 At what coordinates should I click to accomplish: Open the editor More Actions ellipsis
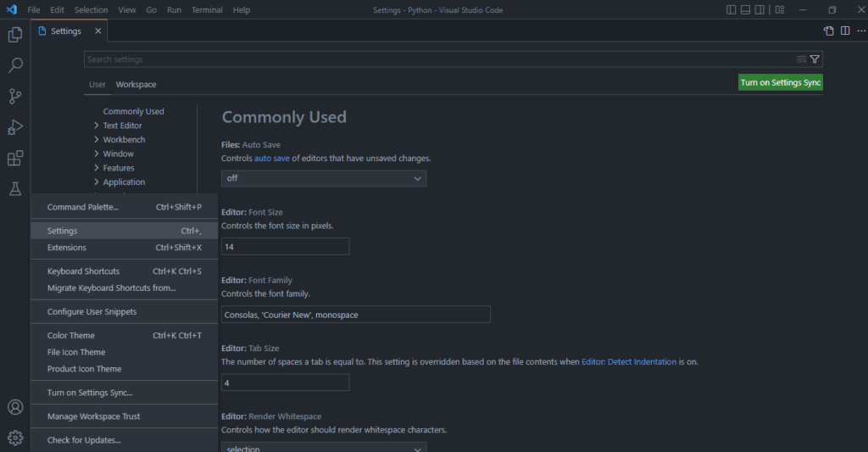(x=861, y=31)
